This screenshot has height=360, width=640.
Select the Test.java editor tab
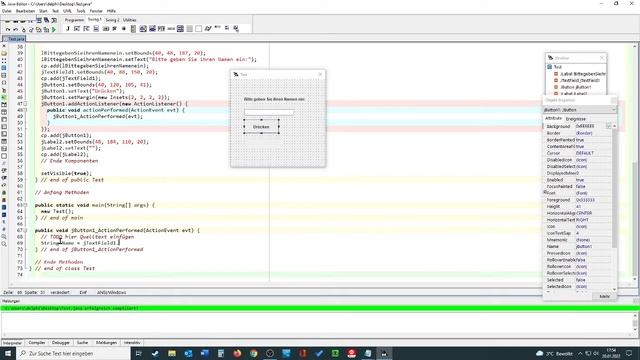(x=15, y=39)
